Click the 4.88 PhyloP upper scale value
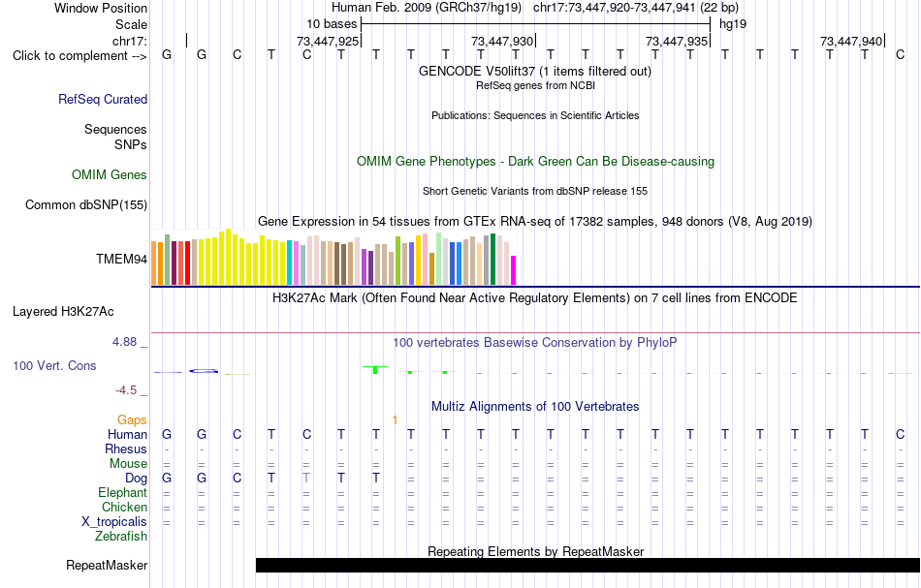Screen dimensions: 921x588 click(x=124, y=342)
